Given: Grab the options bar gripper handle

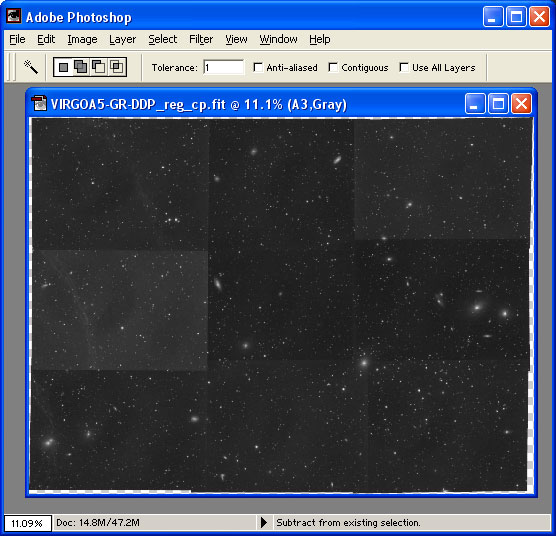Looking at the screenshot, I should click(12, 67).
